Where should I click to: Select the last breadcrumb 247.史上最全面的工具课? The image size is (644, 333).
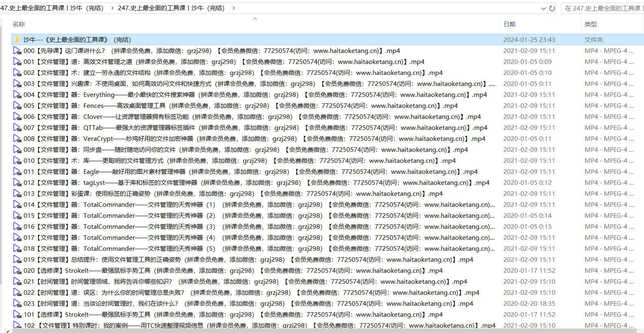click(171, 8)
